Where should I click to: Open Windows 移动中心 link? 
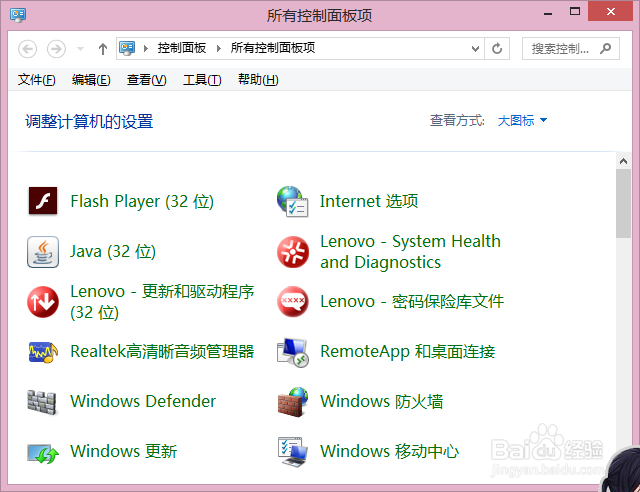pos(389,452)
